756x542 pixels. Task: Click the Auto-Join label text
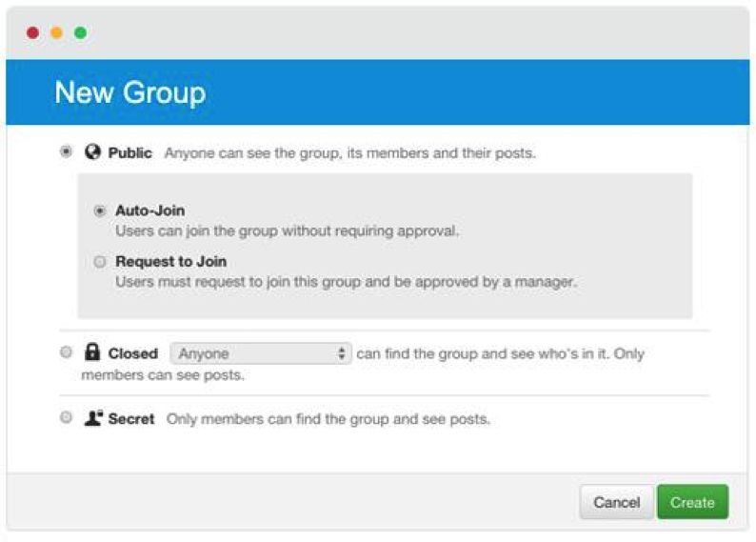pyautogui.click(x=149, y=211)
